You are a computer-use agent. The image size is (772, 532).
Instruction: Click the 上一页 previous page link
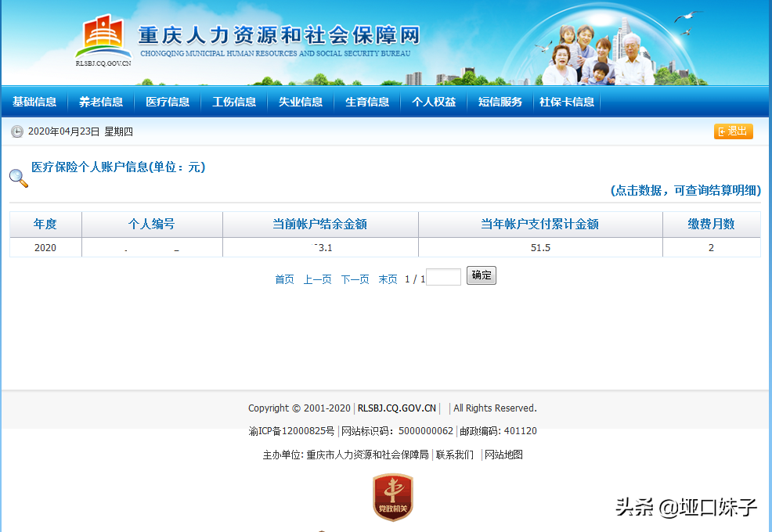[317, 279]
